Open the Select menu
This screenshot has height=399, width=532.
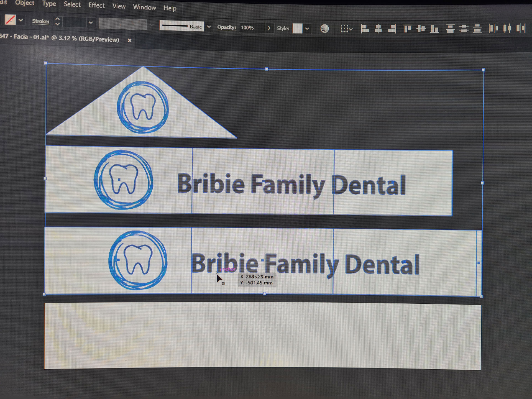tap(72, 4)
